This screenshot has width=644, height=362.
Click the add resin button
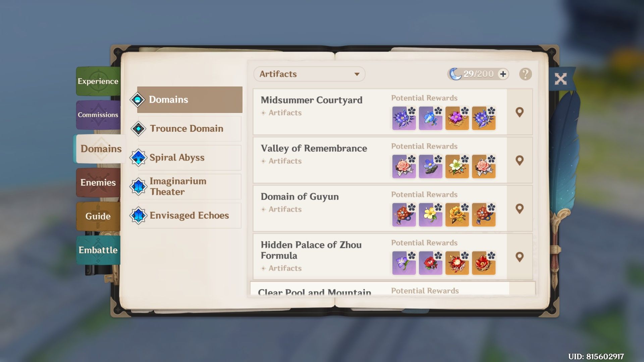tap(504, 74)
